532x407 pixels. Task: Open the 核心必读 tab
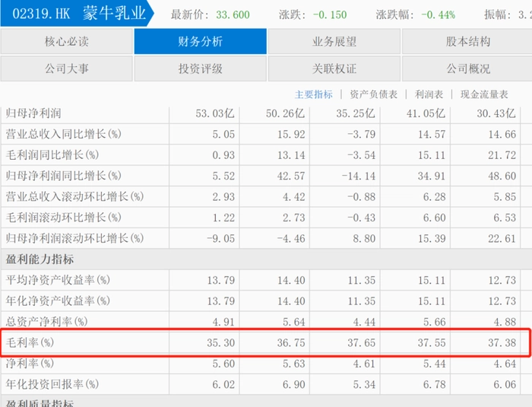pos(67,42)
